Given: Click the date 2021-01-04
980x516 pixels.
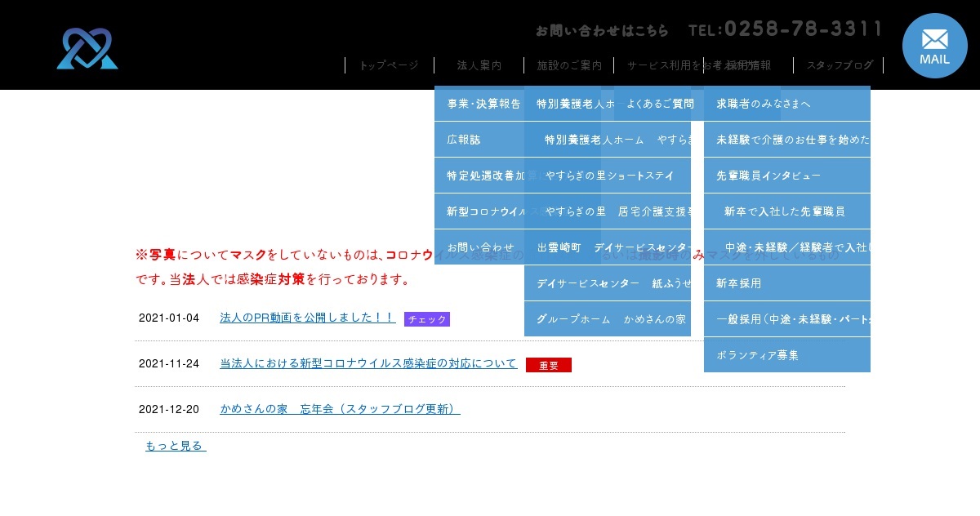Looking at the screenshot, I should (169, 318).
